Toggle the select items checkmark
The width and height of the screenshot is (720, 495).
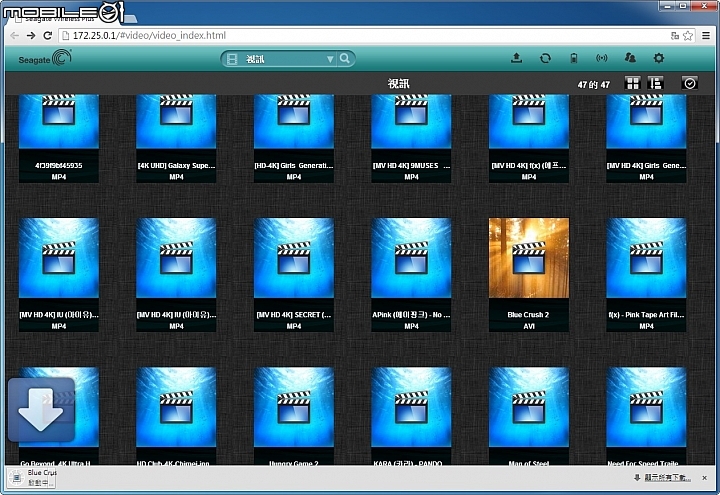coord(689,83)
